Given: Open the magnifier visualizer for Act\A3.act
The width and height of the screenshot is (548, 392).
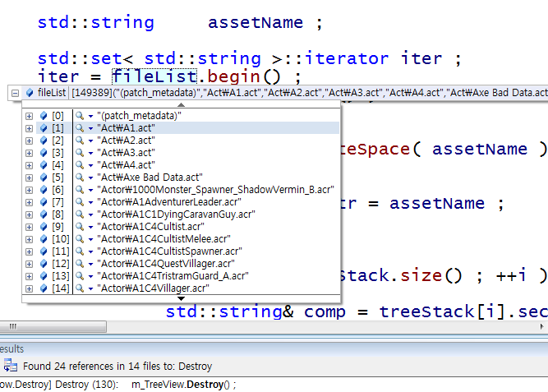Looking at the screenshot, I should (x=80, y=153).
